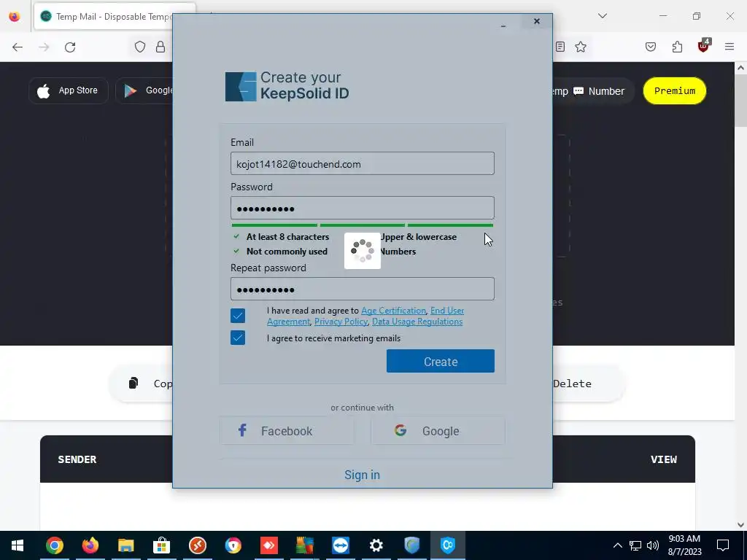Open Microsoft Store from the taskbar
Viewport: 747px width, 560px height.
click(161, 545)
